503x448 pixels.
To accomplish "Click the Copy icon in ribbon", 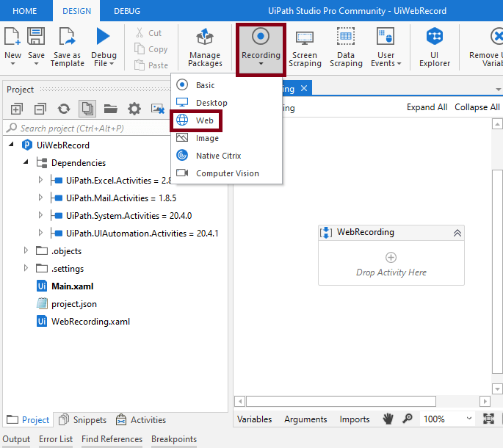I will pyautogui.click(x=140, y=48).
